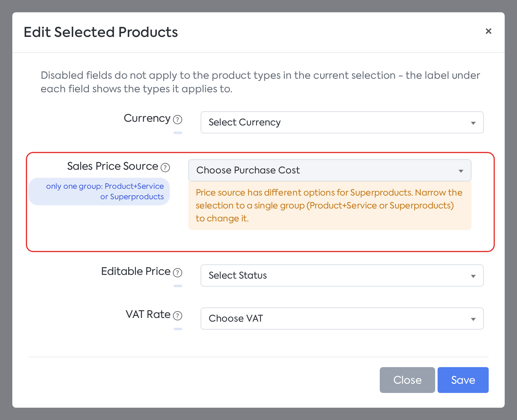This screenshot has height=420, width=517.
Task: Click the gray Close button
Action: tap(407, 380)
